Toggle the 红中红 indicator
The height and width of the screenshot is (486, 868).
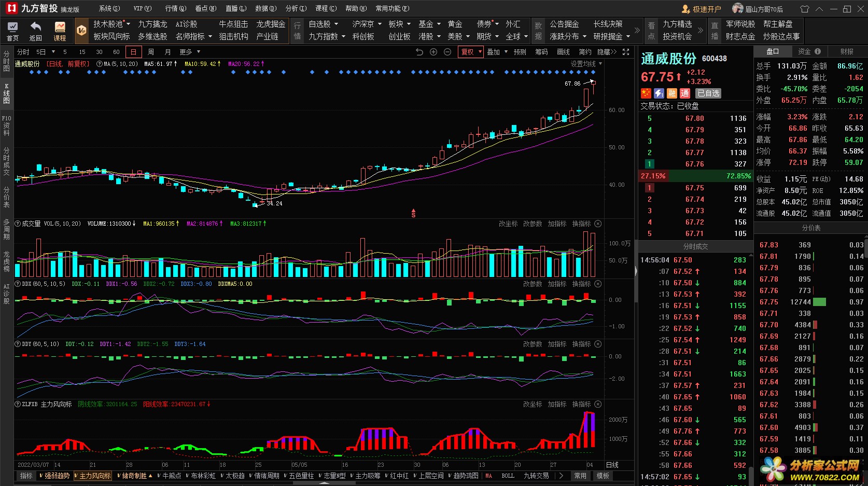pos(397,476)
